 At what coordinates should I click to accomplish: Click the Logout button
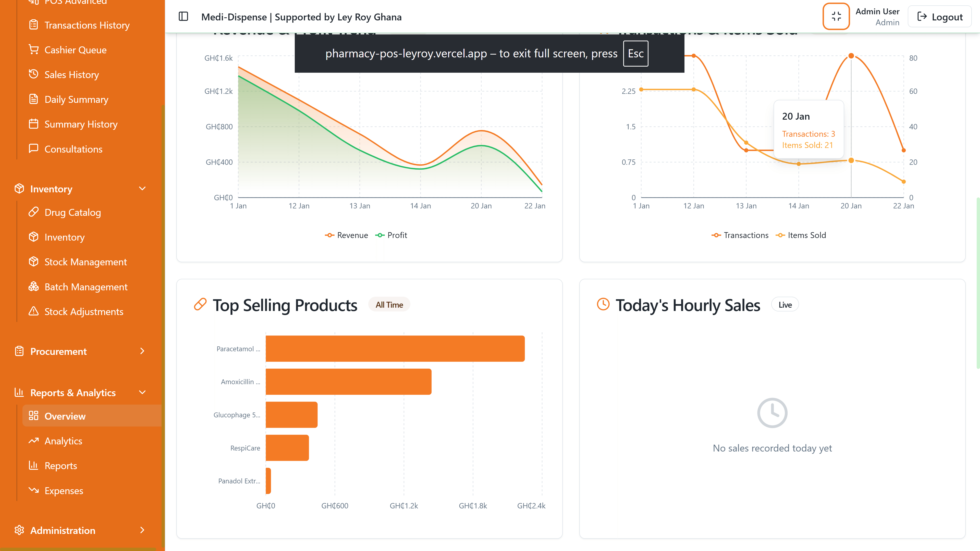point(940,17)
